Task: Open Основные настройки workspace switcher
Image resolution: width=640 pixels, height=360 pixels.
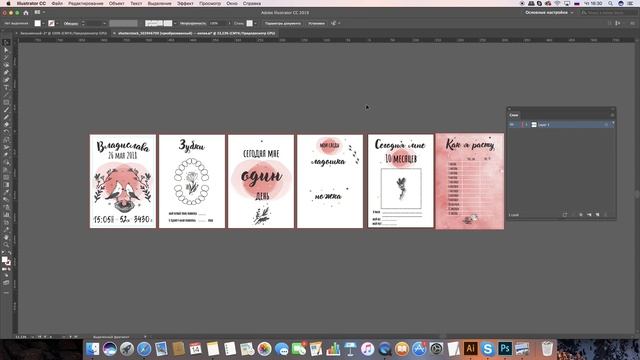Action: click(549, 13)
